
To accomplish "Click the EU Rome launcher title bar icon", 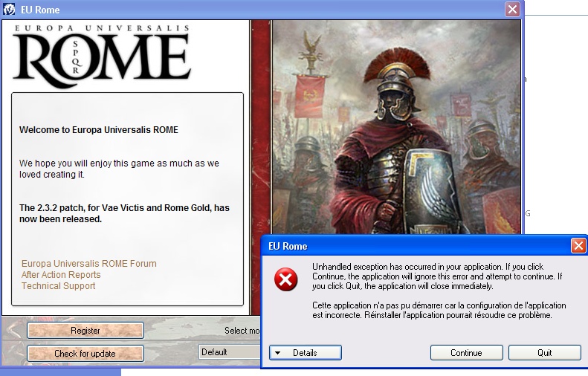I will click(x=9, y=10).
